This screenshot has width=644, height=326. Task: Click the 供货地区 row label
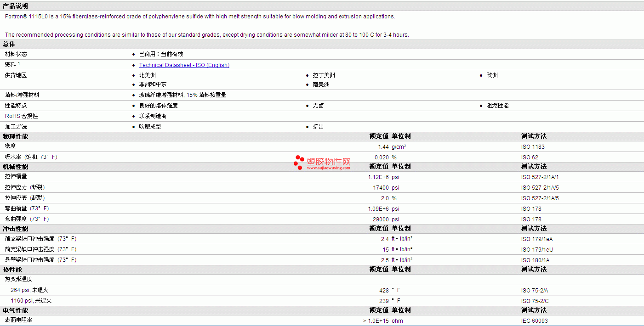tap(16, 75)
